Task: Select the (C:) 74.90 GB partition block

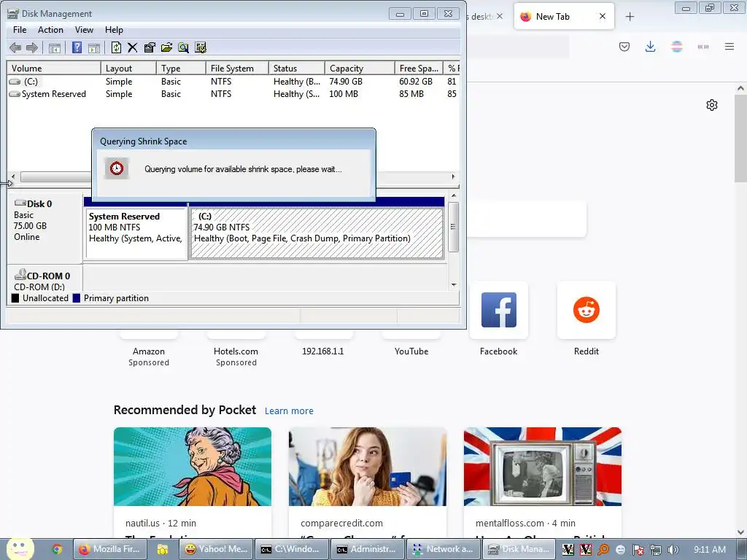Action: [317, 233]
